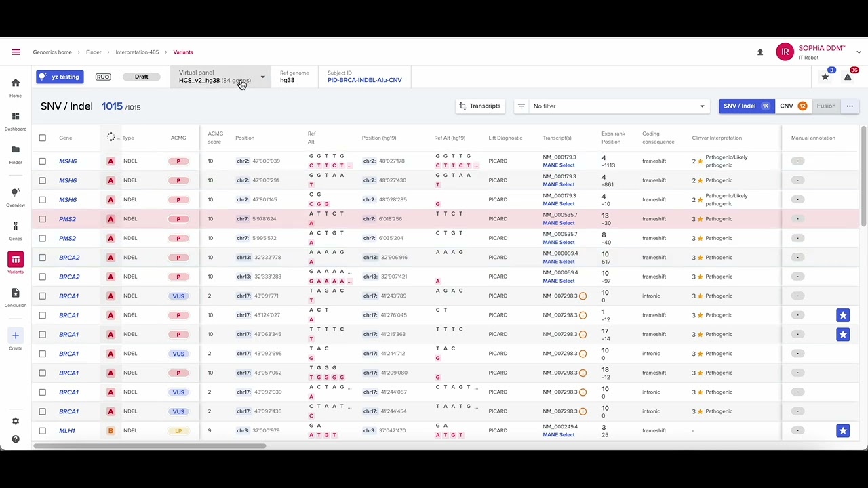Go to Dashboard in sidebar
Viewport: 868px width, 488px height.
(x=16, y=117)
